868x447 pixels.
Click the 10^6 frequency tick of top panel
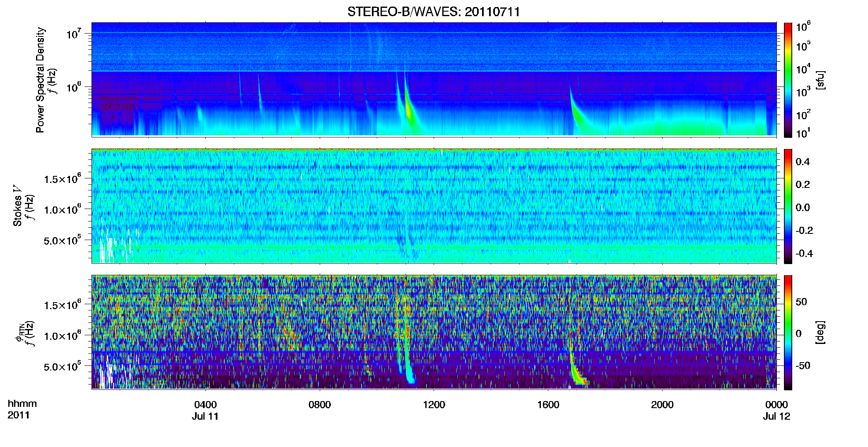click(74, 87)
